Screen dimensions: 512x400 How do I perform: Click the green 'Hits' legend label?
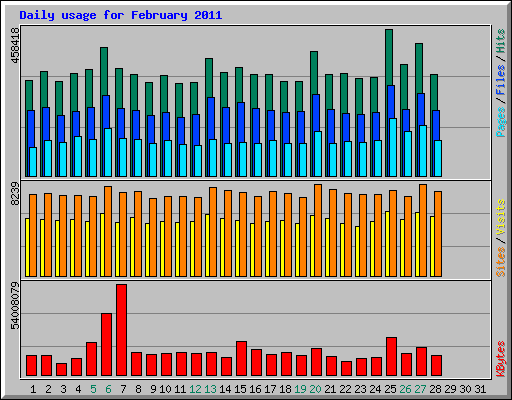click(501, 41)
